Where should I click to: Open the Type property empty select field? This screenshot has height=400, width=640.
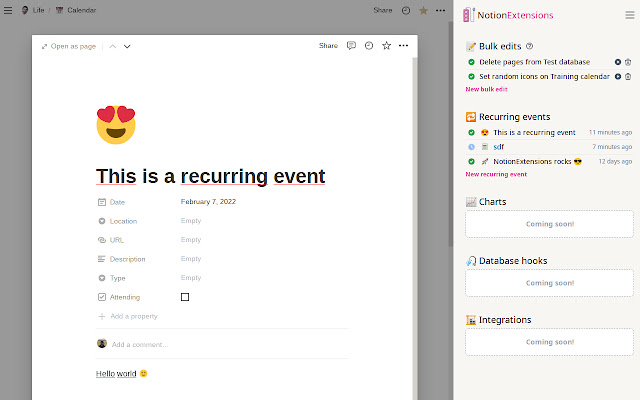click(x=191, y=278)
